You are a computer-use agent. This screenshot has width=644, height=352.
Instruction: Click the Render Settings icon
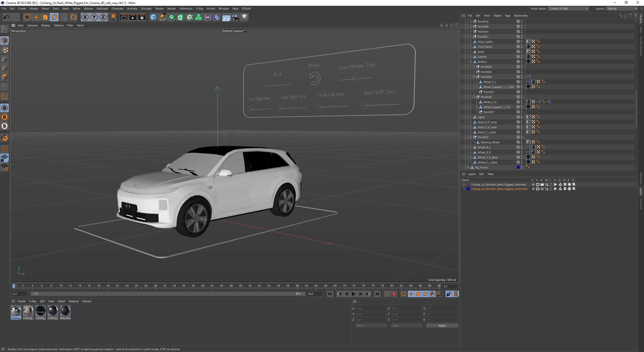142,17
